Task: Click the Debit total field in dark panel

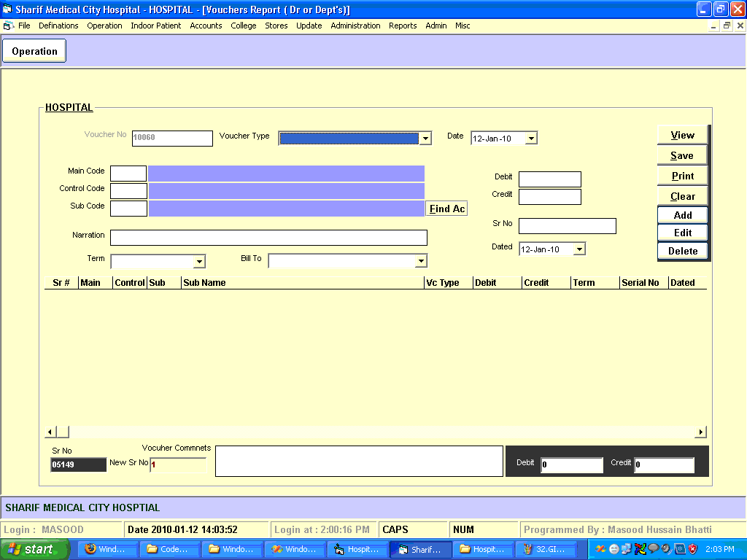Action: pos(572,464)
